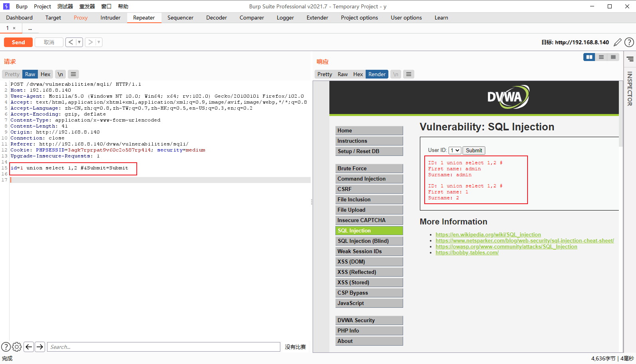Screen dimensions: 636x364
Task: Open the User ID dropdown
Action: [455, 150]
